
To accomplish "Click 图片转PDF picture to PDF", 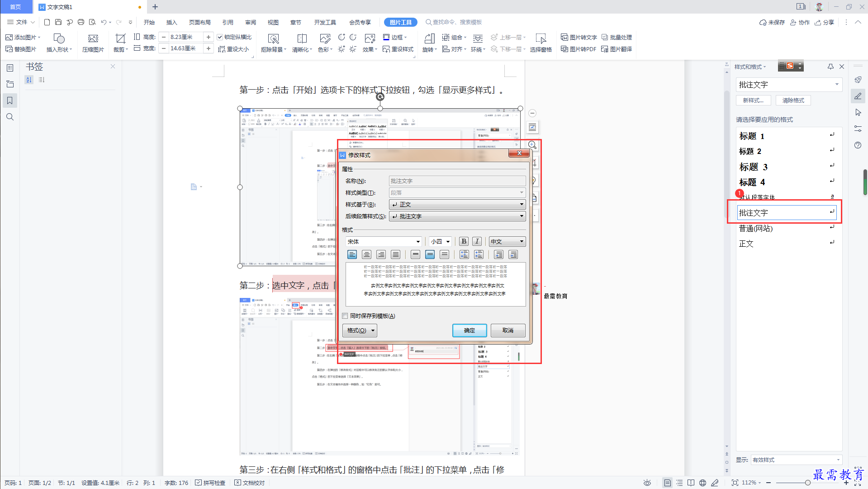I will pos(579,49).
